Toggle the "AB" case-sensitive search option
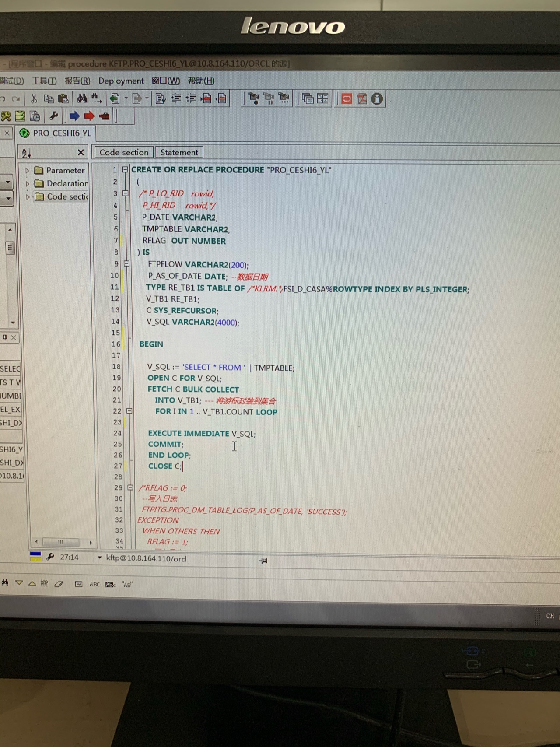The width and height of the screenshot is (560, 747). pos(127,585)
